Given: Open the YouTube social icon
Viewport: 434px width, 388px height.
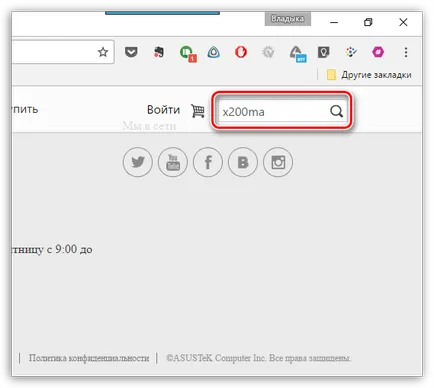Looking at the screenshot, I should tap(173, 162).
